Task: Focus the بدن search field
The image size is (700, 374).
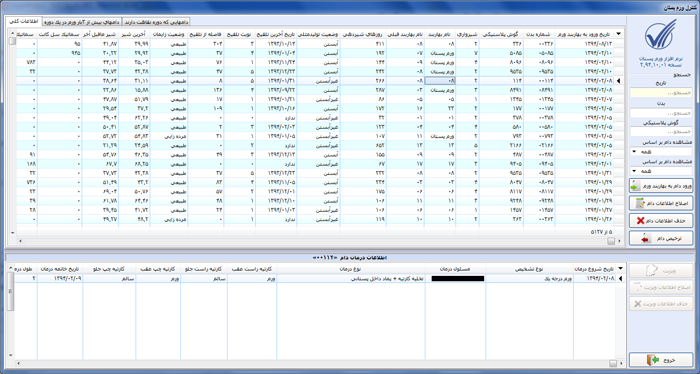Action: pos(661,113)
